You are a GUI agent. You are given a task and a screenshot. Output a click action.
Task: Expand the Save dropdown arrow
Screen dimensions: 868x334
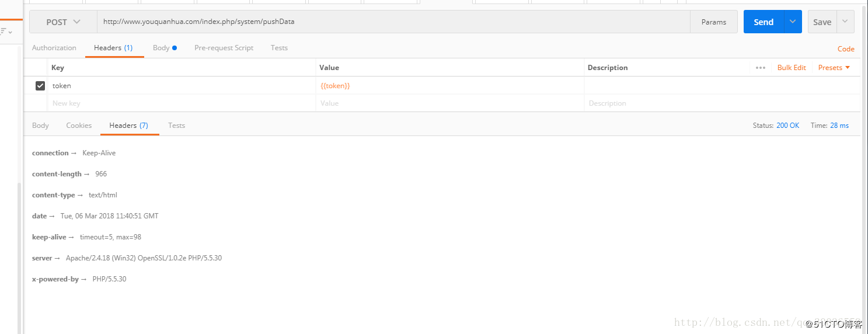point(846,22)
